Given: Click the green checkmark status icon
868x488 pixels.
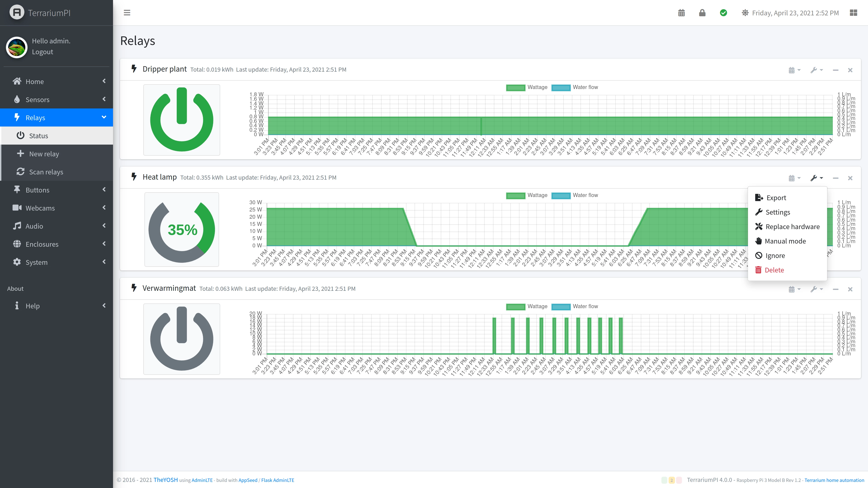Looking at the screenshot, I should pos(723,13).
